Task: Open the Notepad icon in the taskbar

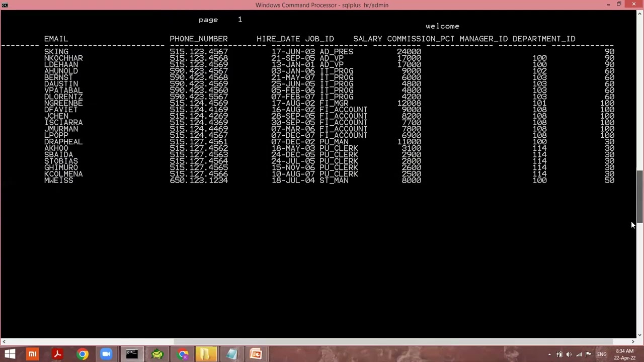Action: click(x=231, y=354)
